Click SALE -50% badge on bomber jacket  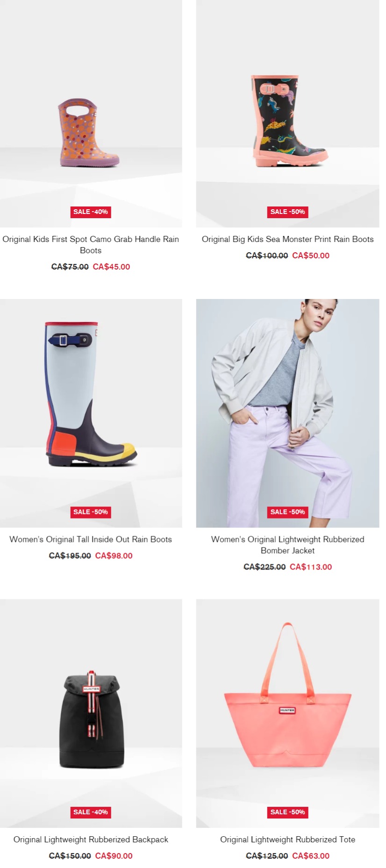[x=287, y=512]
